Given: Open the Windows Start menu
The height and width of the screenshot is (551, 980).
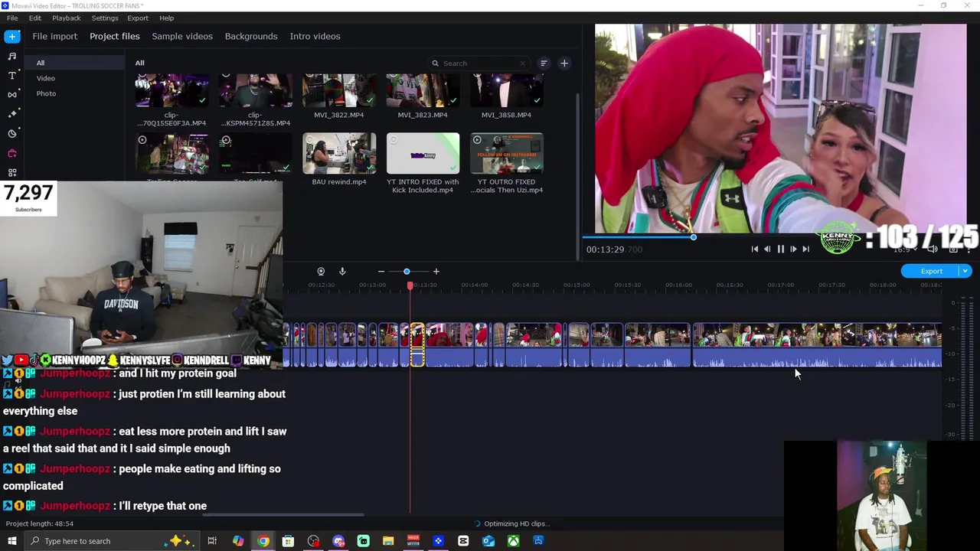Looking at the screenshot, I should pyautogui.click(x=11, y=541).
